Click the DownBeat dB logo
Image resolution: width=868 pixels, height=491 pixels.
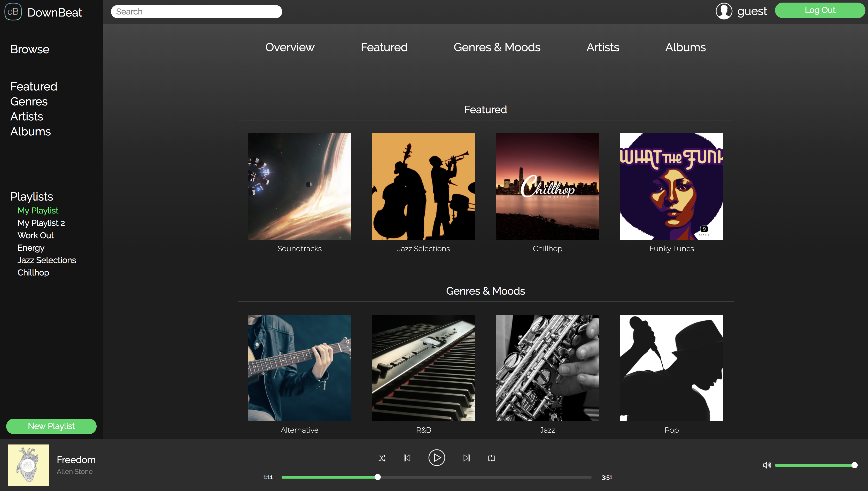[13, 11]
